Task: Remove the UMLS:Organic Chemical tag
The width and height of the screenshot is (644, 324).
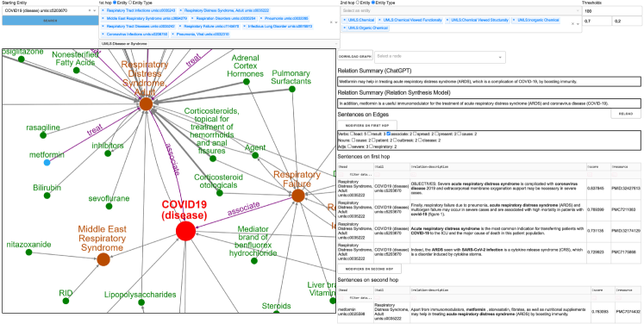Action: click(345, 28)
